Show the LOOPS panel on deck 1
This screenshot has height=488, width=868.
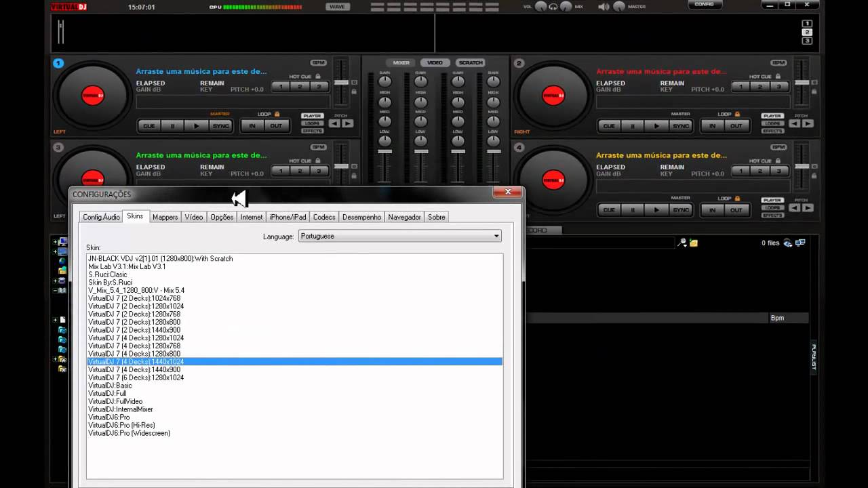click(313, 123)
